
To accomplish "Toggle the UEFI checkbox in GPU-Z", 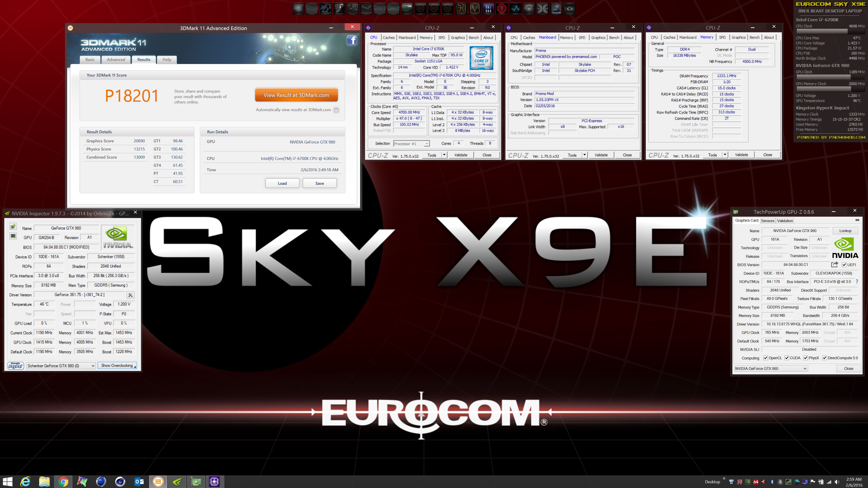I will [x=844, y=265].
